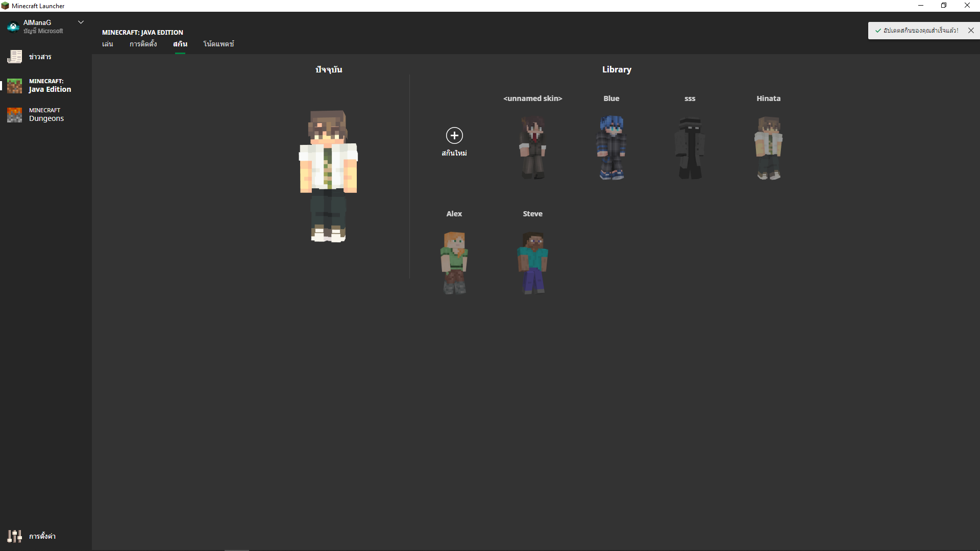Screen dimensions: 980x551
Task: Dismiss the skin updated notification
Action: [x=971, y=31]
